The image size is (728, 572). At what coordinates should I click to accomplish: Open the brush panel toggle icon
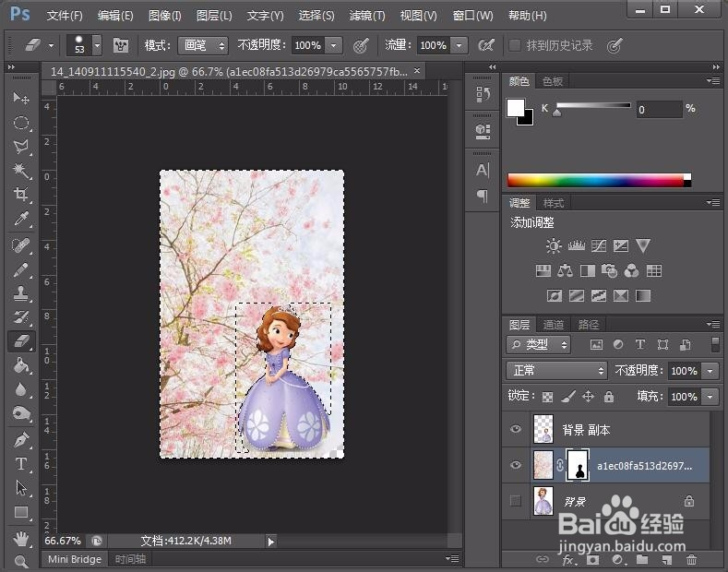point(121,45)
